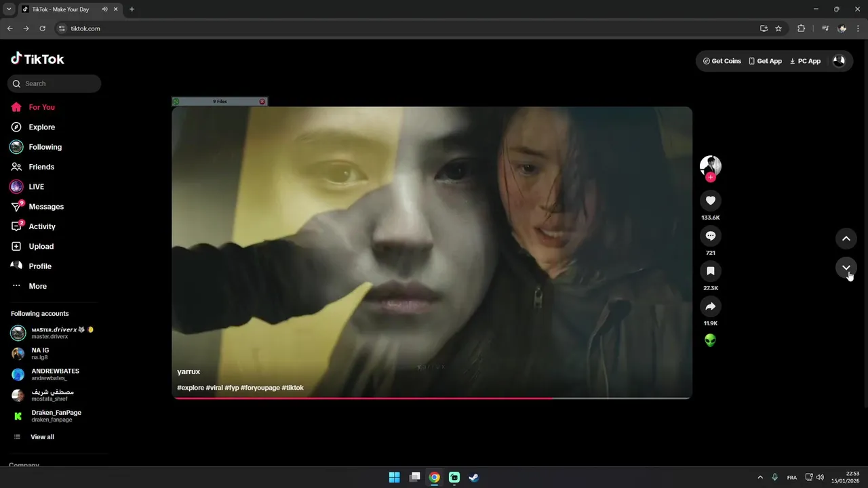This screenshot has width=868, height=488.
Task: Click the #tiktok hashtag
Action: [x=293, y=388]
